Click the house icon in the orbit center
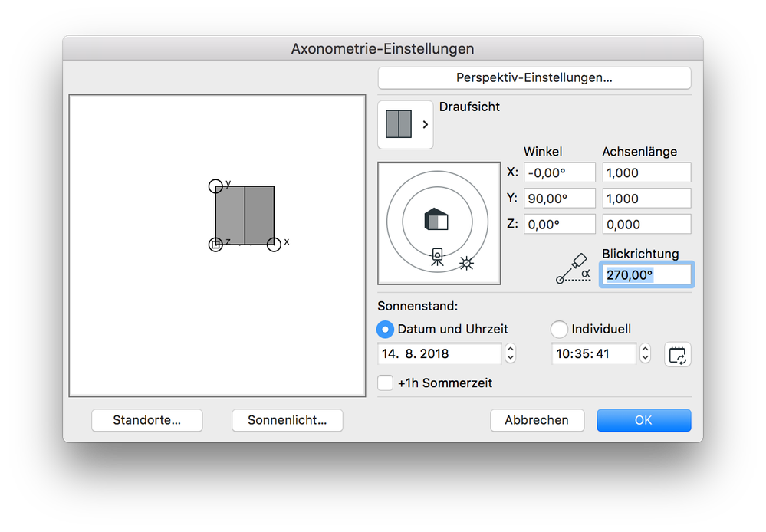Screen dimensions: 766x532 tap(436, 219)
